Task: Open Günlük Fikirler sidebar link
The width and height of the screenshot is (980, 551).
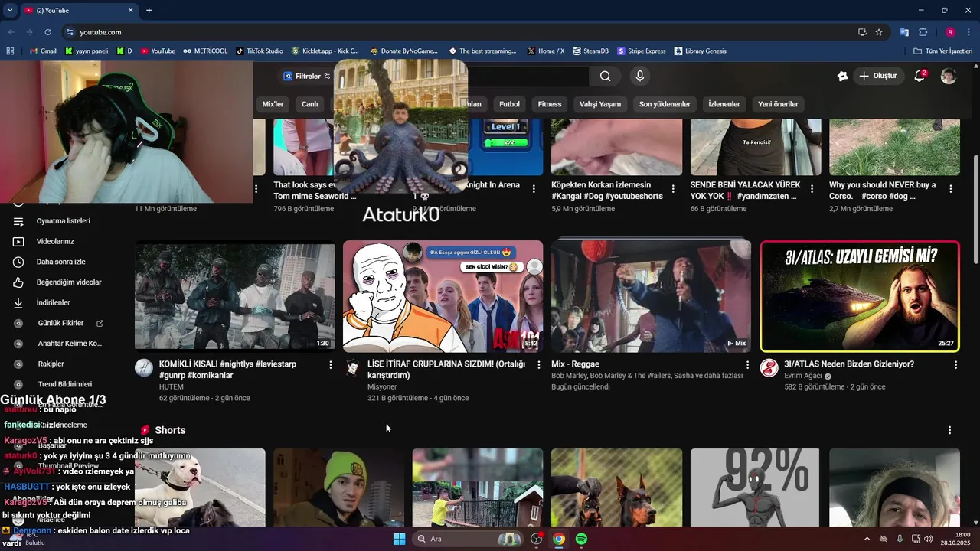Action: click(61, 323)
